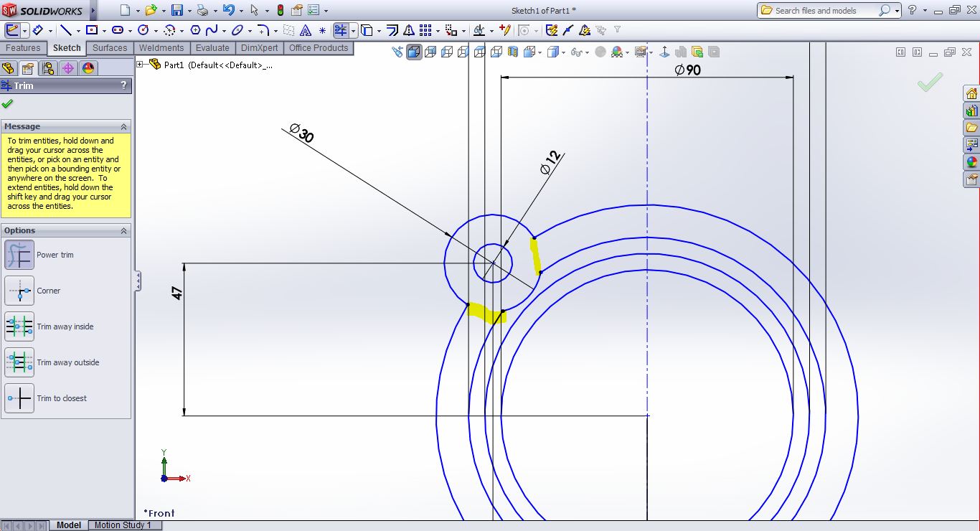Click the Save icon in the toolbar
Viewport: 980px width, 531px height.
click(176, 10)
